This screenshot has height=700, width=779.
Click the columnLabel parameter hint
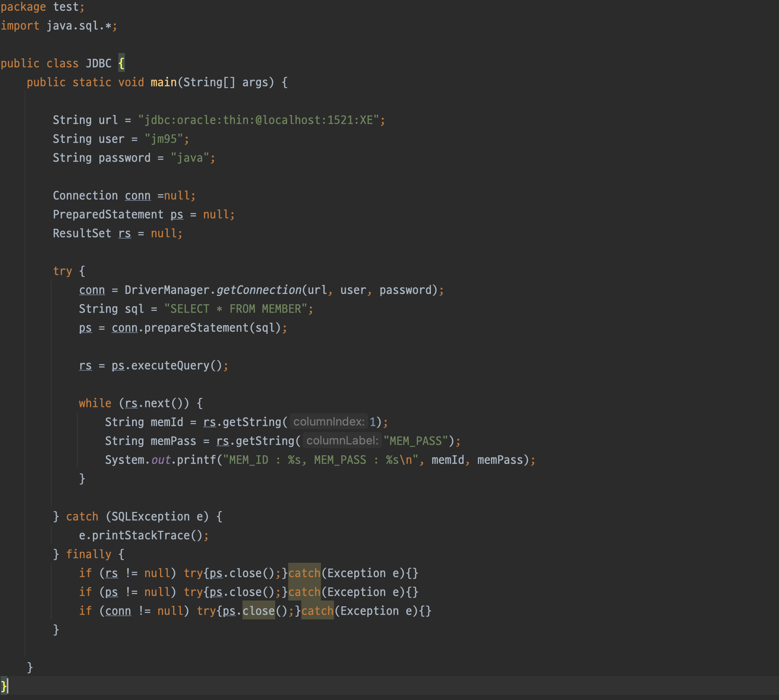pos(342,441)
